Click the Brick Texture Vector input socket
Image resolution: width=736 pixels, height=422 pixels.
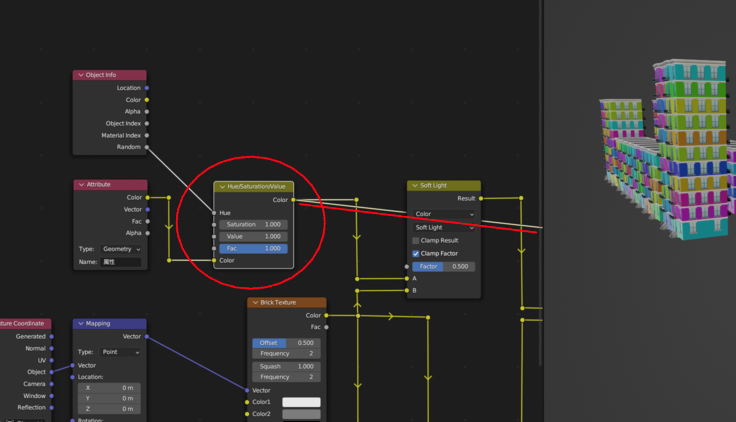(247, 391)
